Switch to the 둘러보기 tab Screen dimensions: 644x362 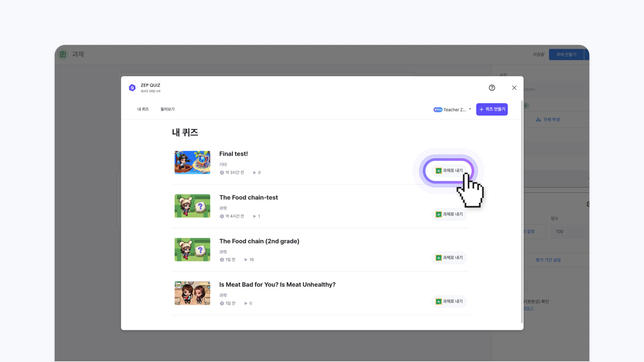click(x=167, y=109)
